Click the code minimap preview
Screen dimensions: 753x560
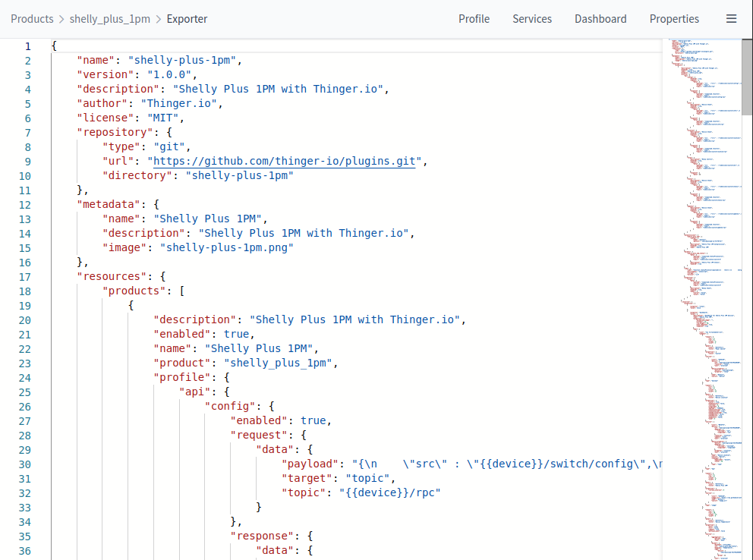701,228
